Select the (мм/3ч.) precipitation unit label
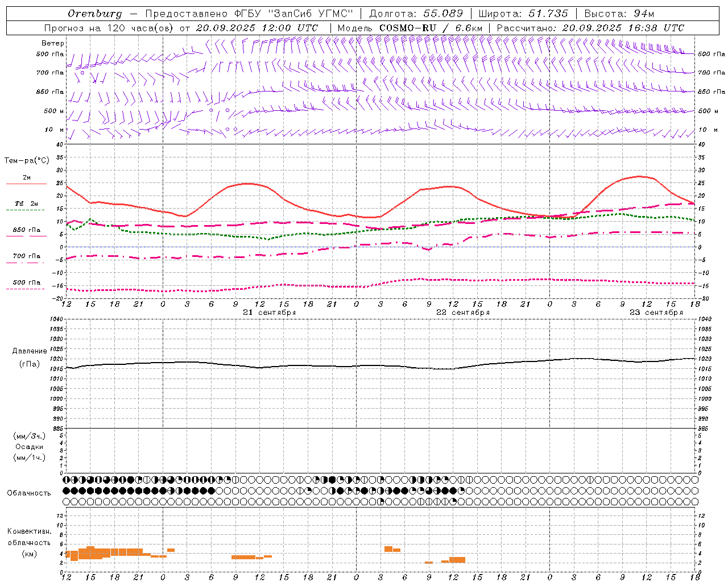 [x=30, y=436]
